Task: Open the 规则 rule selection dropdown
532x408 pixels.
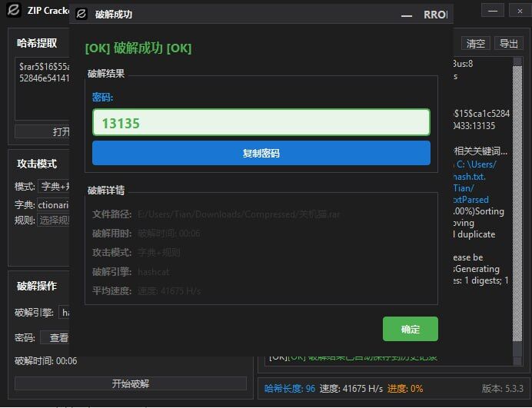Action: [54, 221]
